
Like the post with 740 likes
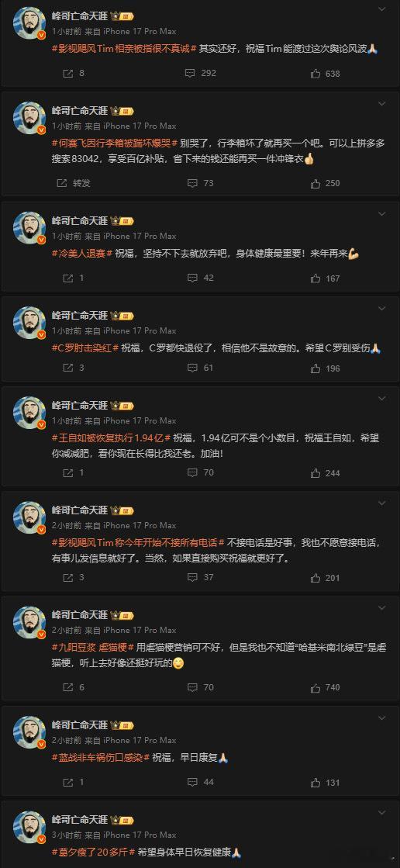[x=326, y=687]
